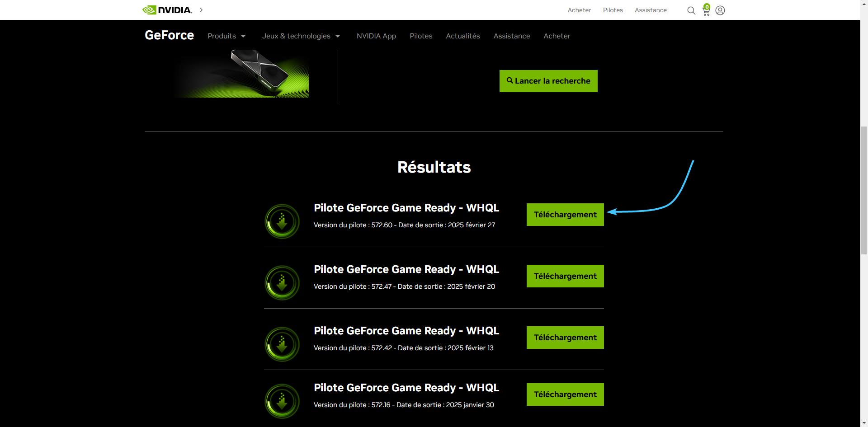The image size is (868, 427).
Task: Click the Résultats heading
Action: (434, 167)
